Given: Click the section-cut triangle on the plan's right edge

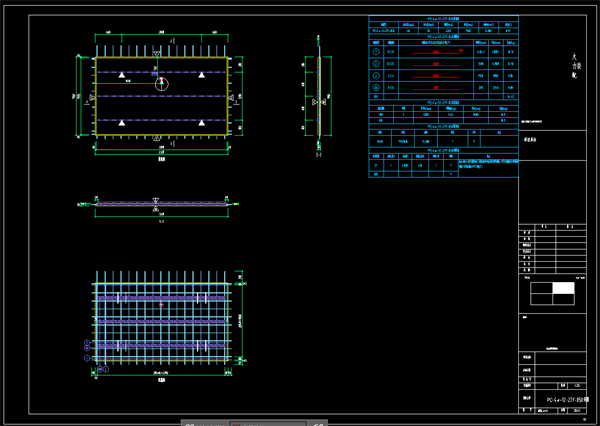Looking at the screenshot, I should [x=231, y=98].
